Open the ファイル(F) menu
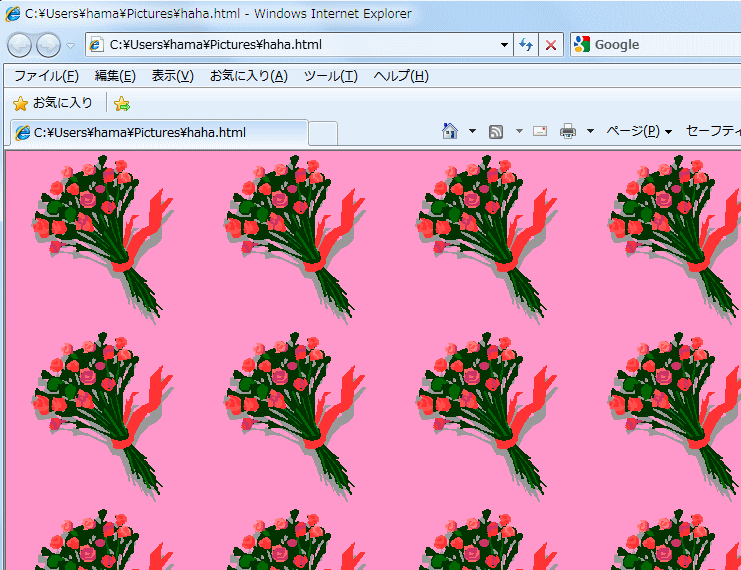 coord(46,76)
